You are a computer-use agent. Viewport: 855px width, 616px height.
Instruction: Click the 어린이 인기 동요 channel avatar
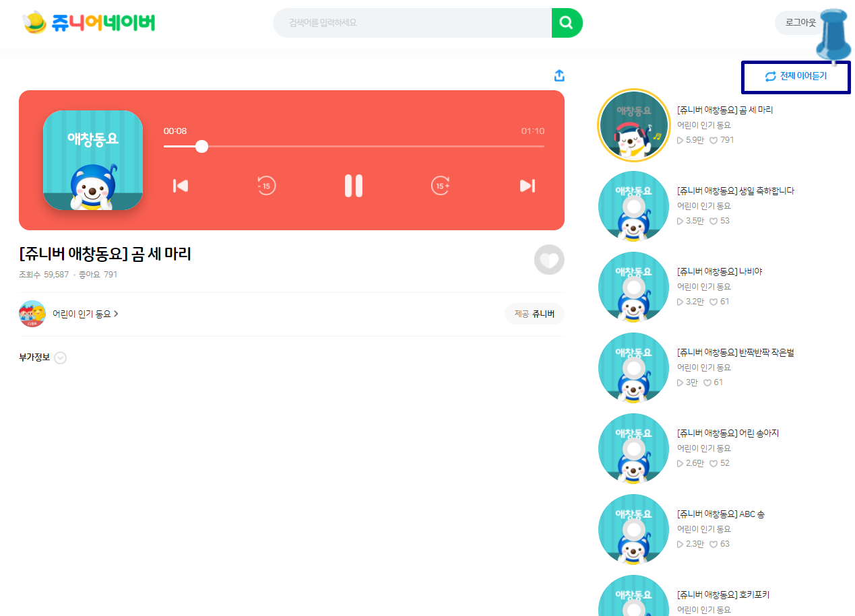pos(32,314)
